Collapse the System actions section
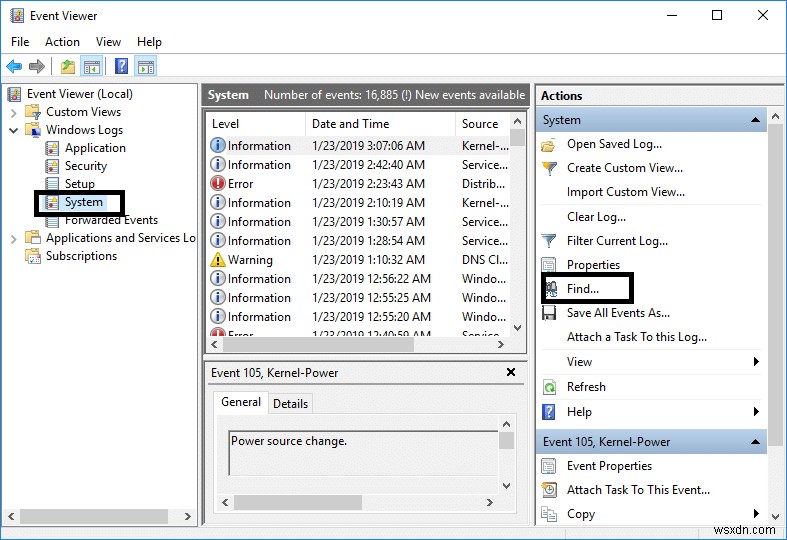The image size is (787, 540). [755, 120]
